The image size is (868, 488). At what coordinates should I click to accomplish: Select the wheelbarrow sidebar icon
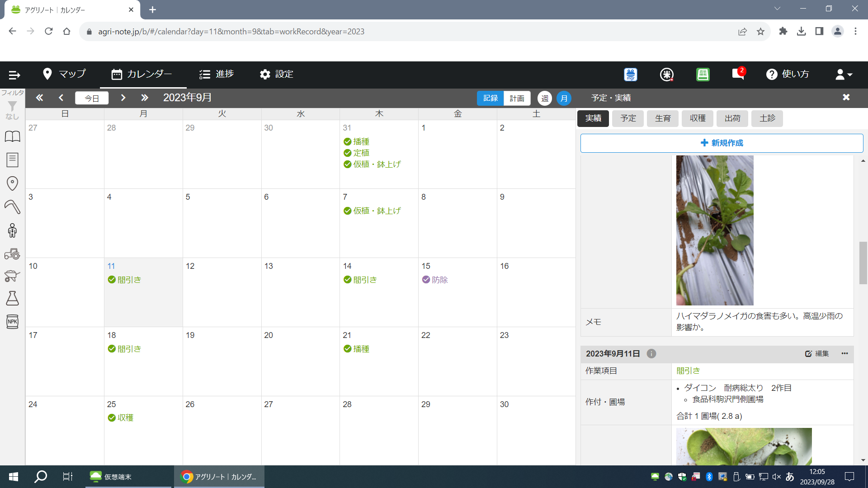12,276
